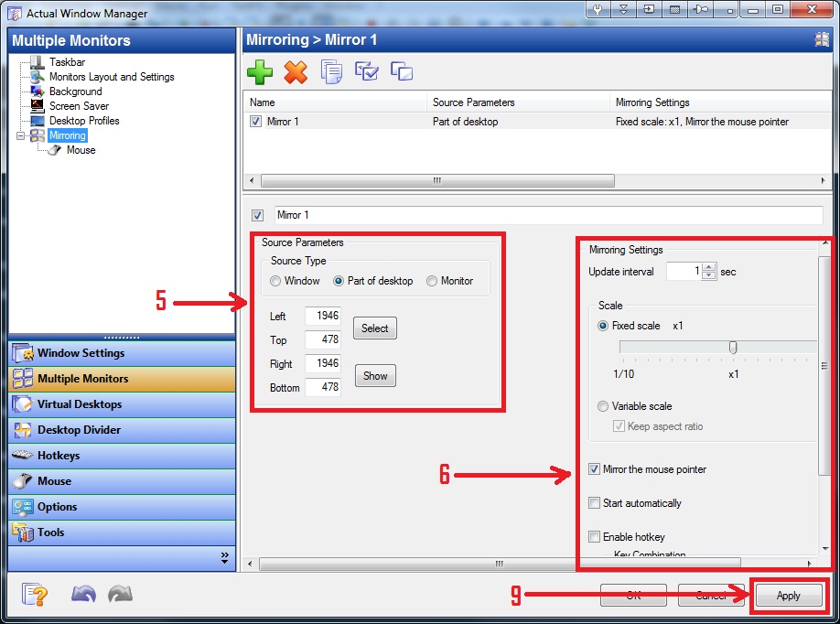This screenshot has height=624, width=840.
Task: Increase Update interval with up arrow
Action: 709,268
